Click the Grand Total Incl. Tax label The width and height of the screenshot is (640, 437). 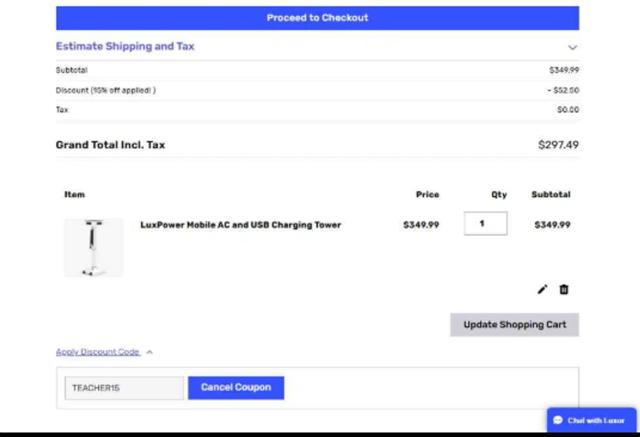click(x=110, y=145)
